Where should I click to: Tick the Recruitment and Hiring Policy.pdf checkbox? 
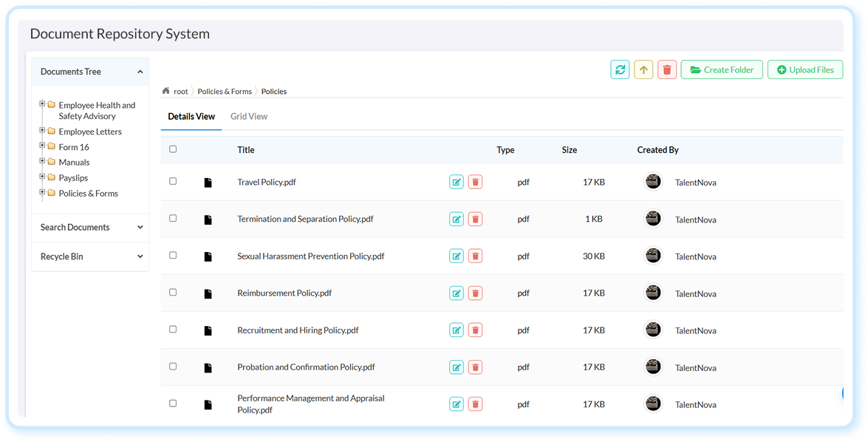coord(173,330)
